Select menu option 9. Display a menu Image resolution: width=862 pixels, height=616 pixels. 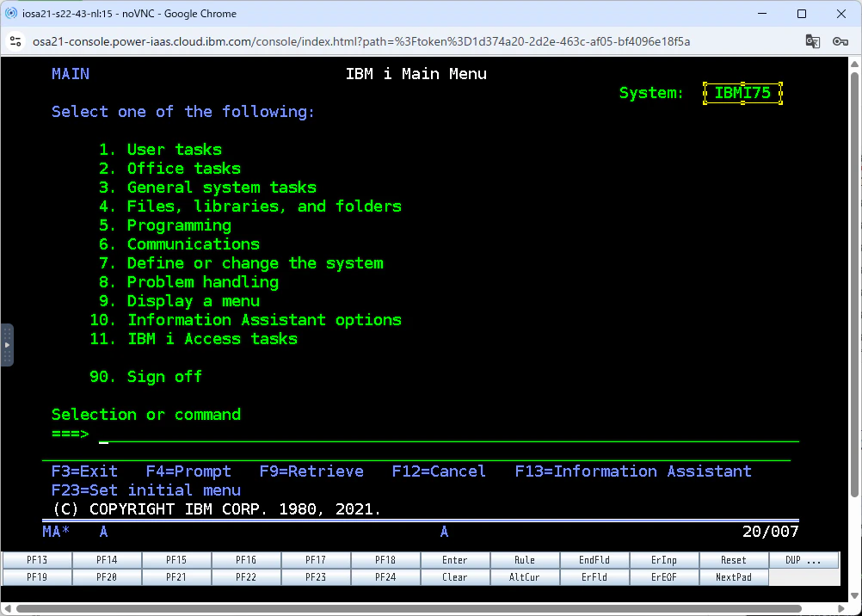point(179,301)
